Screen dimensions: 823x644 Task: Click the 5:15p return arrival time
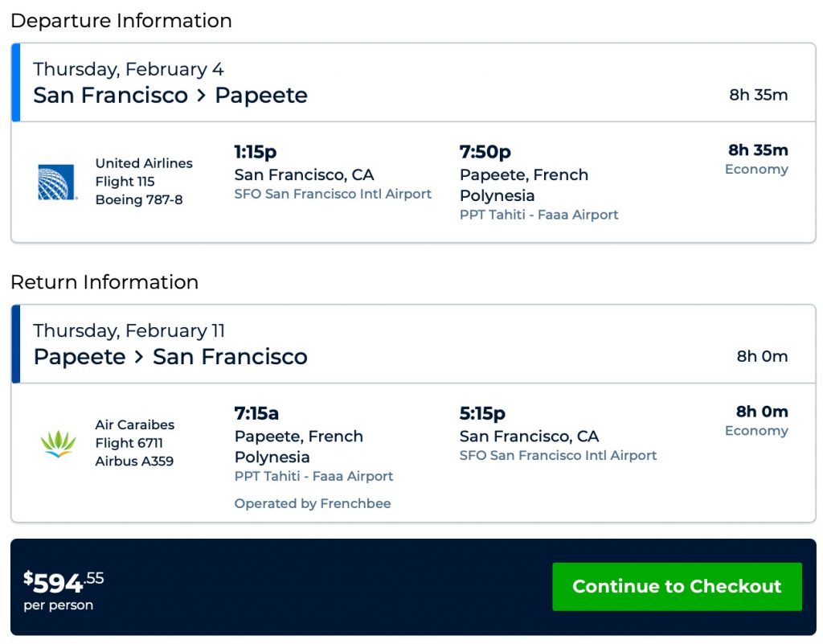coord(482,413)
